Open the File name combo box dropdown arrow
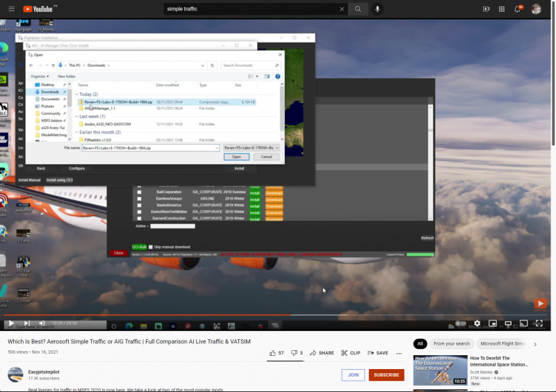Image resolution: width=556 pixels, height=392 pixels. point(217,148)
